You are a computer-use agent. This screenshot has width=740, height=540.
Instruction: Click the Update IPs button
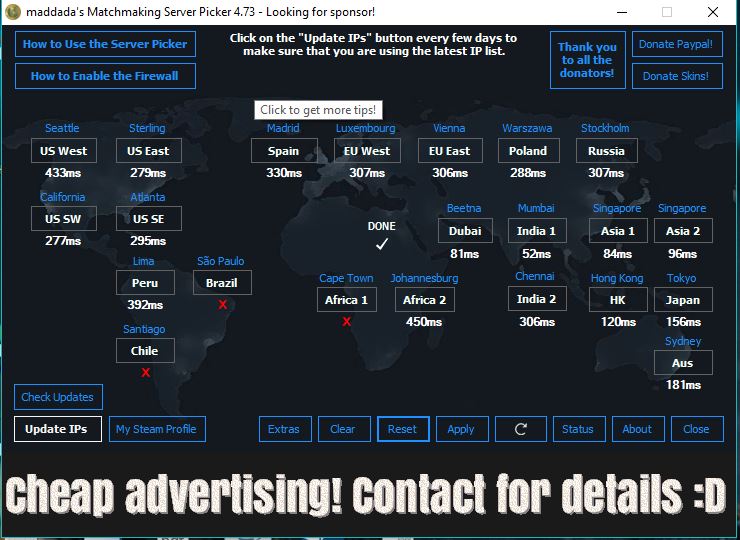click(x=57, y=429)
